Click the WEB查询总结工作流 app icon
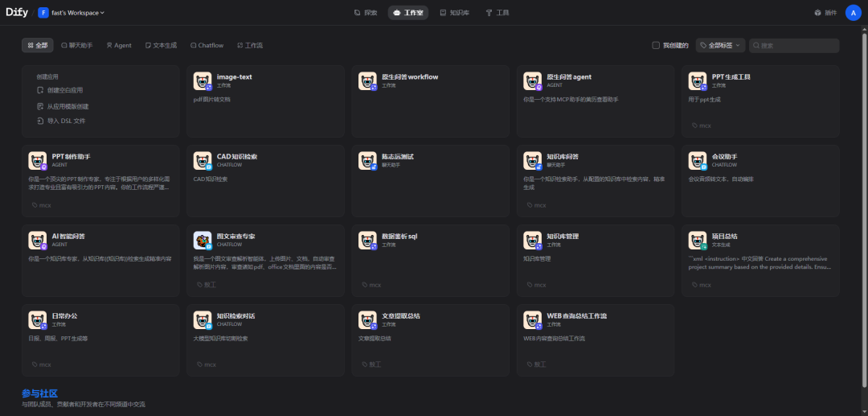Screen dimensions: 868x416 pos(532,319)
